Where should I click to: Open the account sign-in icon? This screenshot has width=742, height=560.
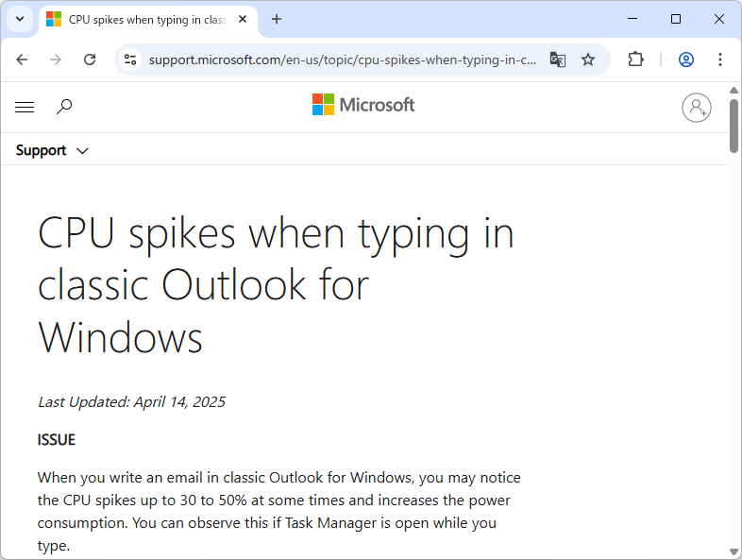[697, 108]
